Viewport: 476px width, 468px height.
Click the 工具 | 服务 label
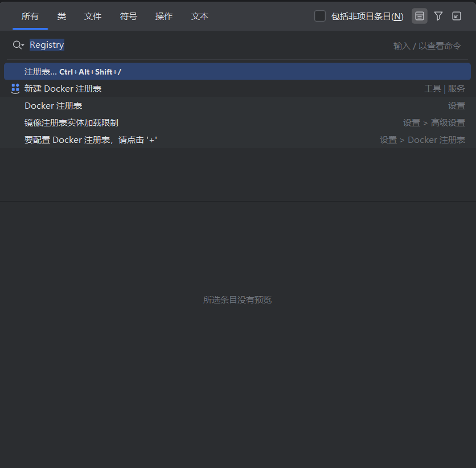[445, 88]
